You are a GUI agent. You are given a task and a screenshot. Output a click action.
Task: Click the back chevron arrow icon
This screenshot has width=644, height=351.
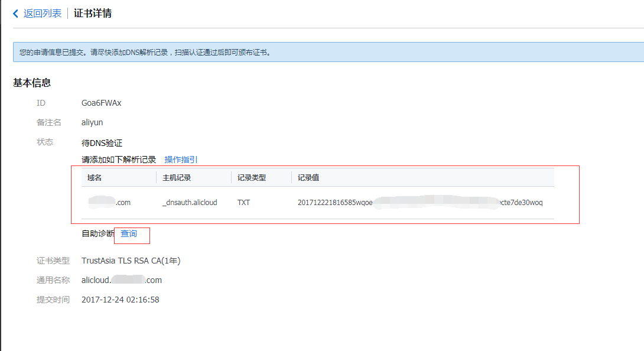click(x=16, y=14)
